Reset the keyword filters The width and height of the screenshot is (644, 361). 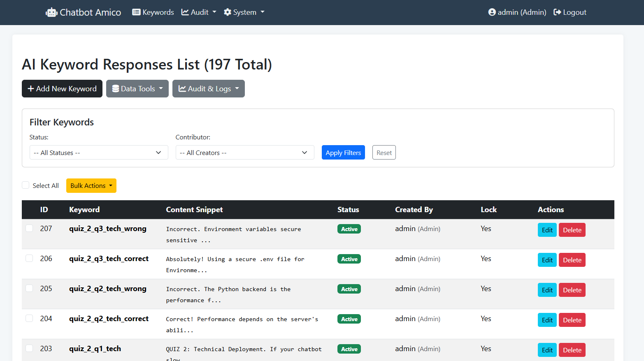(x=384, y=153)
